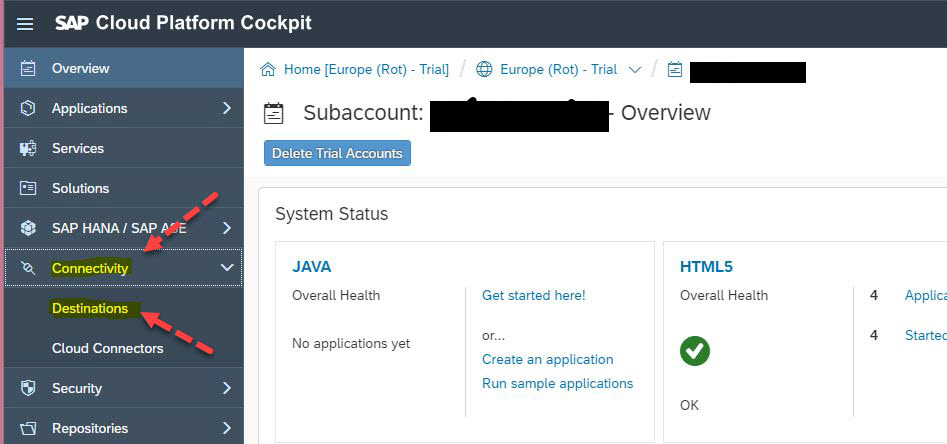The height and width of the screenshot is (444, 947).
Task: Click the SAP Cloud Platform Cockpit logo
Action: click(x=184, y=24)
